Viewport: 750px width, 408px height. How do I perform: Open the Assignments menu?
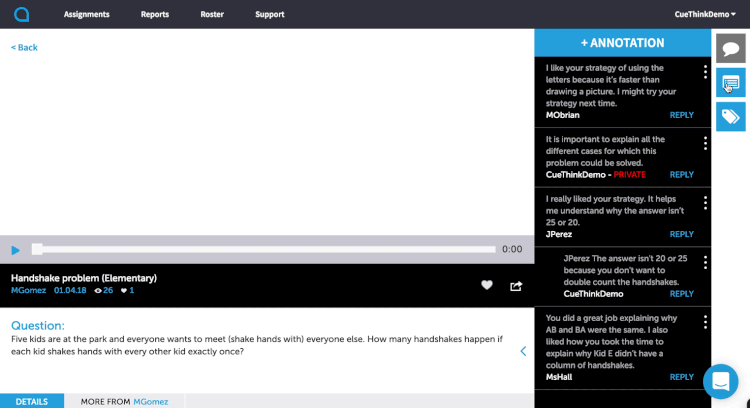pos(87,14)
